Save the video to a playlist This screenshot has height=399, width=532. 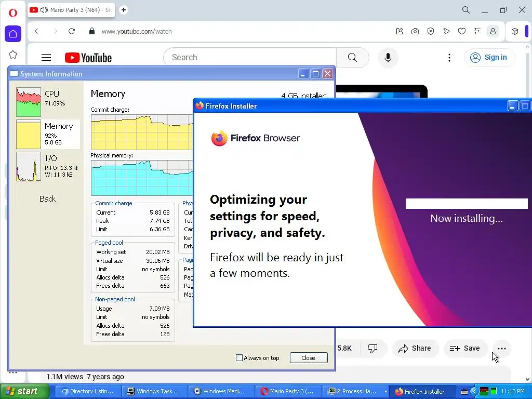(x=465, y=348)
